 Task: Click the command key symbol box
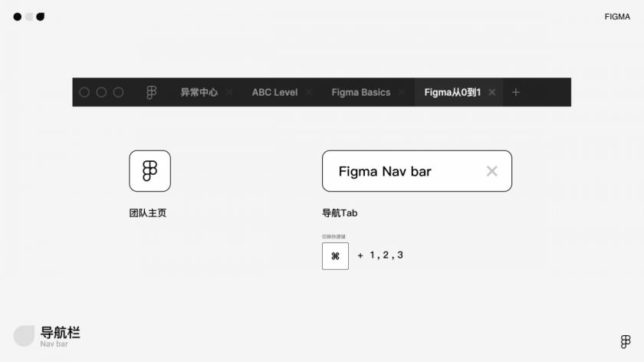(335, 256)
